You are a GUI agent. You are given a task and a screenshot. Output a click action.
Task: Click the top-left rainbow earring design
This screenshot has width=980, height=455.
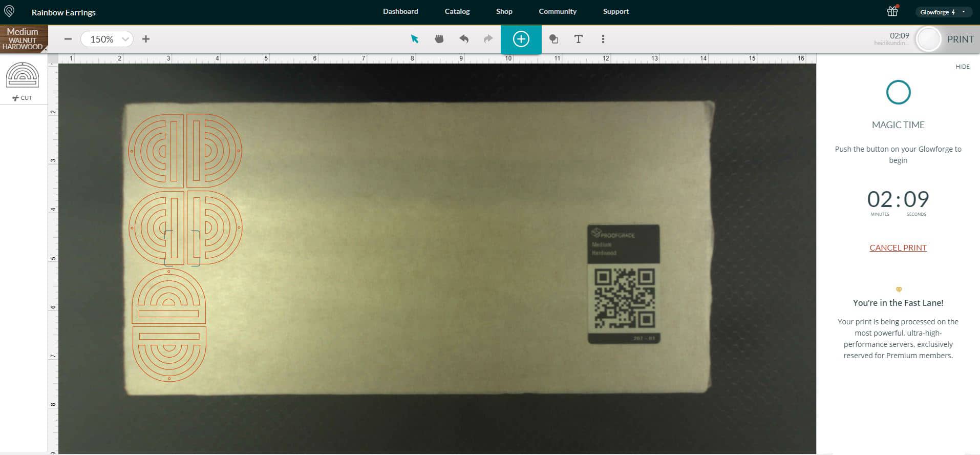click(156, 151)
